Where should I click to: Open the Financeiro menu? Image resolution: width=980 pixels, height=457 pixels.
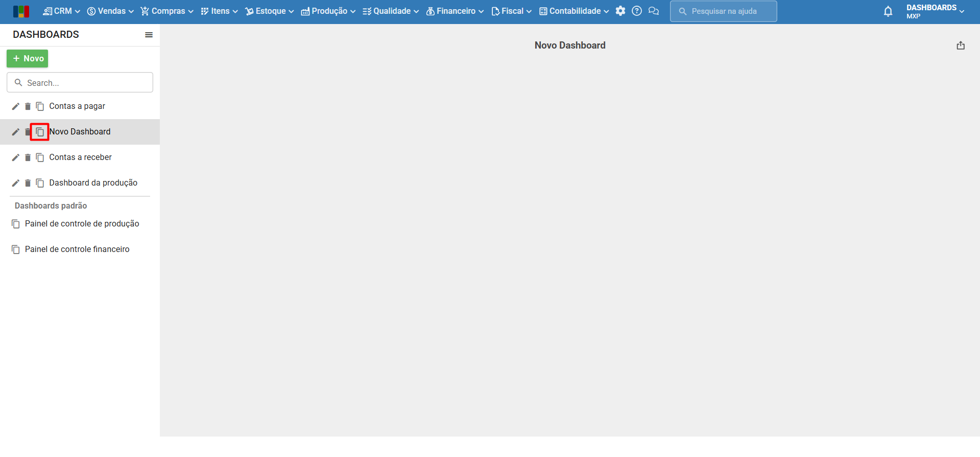455,11
